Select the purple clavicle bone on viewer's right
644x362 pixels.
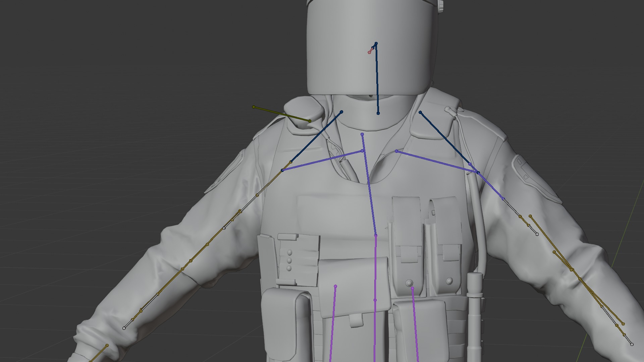pyautogui.click(x=437, y=162)
